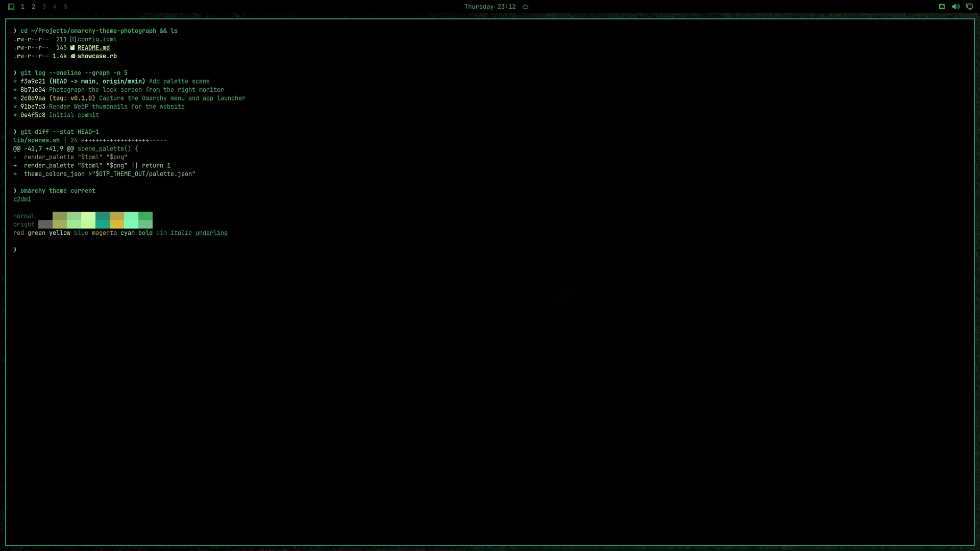980x551 pixels.
Task: Switch to workspace 1
Action: pyautogui.click(x=22, y=7)
